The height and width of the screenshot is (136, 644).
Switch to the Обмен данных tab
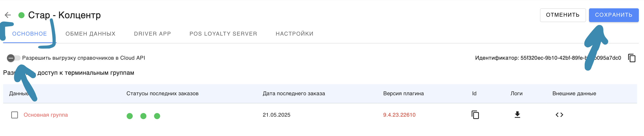click(x=90, y=34)
